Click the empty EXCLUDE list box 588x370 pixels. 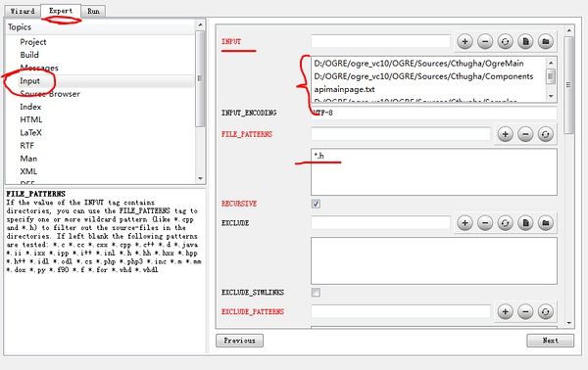[434, 260]
